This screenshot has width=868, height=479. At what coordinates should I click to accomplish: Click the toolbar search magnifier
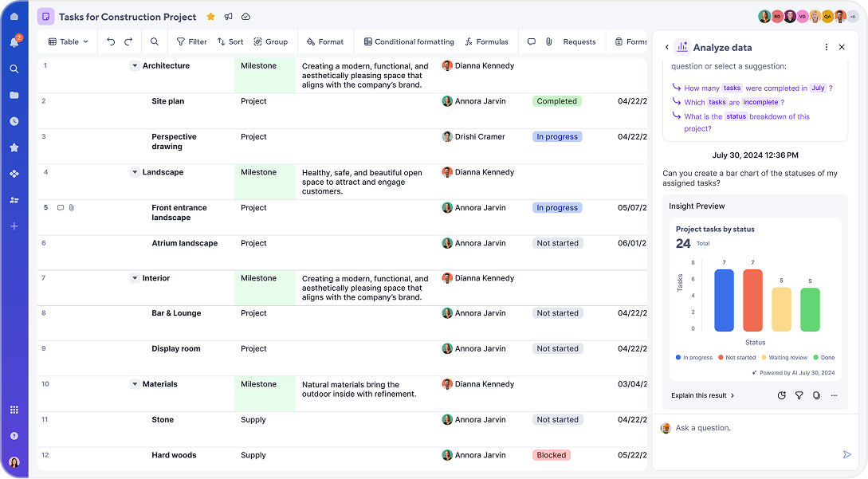[155, 41]
